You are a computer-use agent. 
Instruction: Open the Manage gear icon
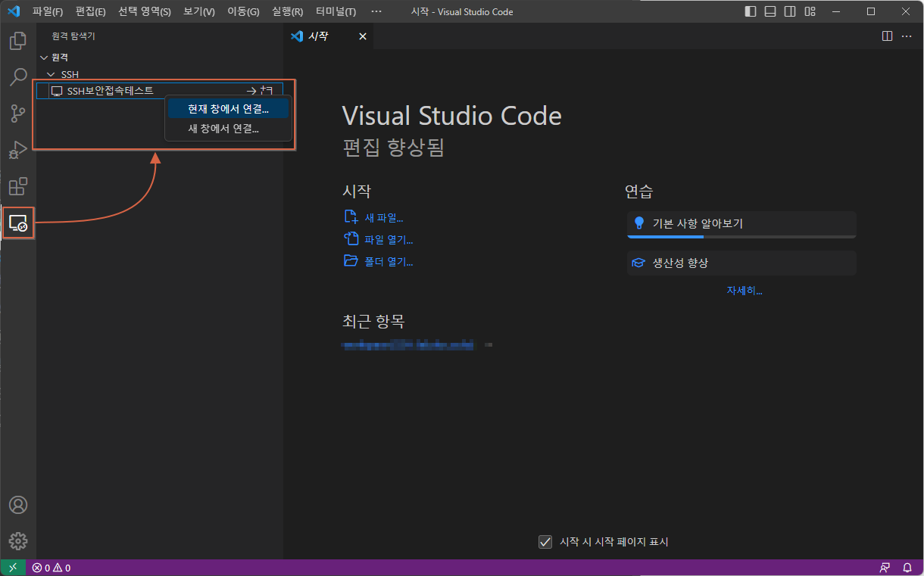[x=18, y=541]
